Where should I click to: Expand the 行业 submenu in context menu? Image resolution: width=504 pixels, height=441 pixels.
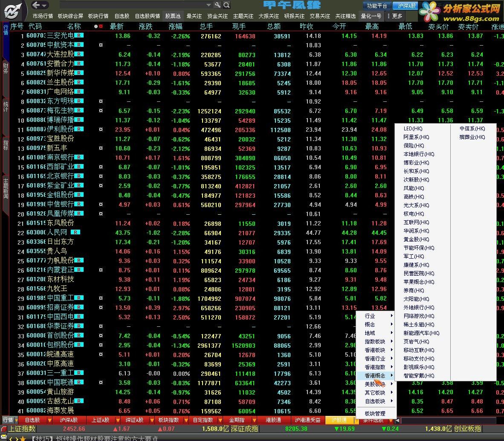[376, 316]
